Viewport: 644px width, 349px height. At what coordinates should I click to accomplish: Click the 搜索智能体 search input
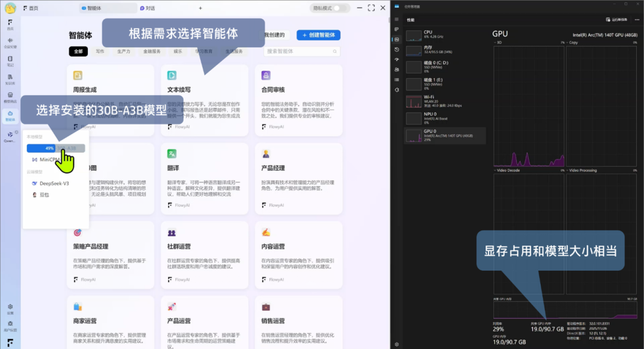[x=302, y=51]
